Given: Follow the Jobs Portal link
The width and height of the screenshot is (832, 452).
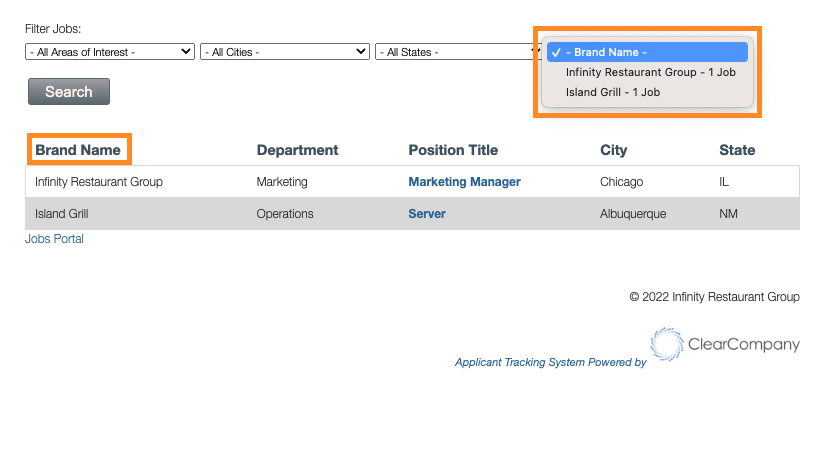Looking at the screenshot, I should pos(54,239).
